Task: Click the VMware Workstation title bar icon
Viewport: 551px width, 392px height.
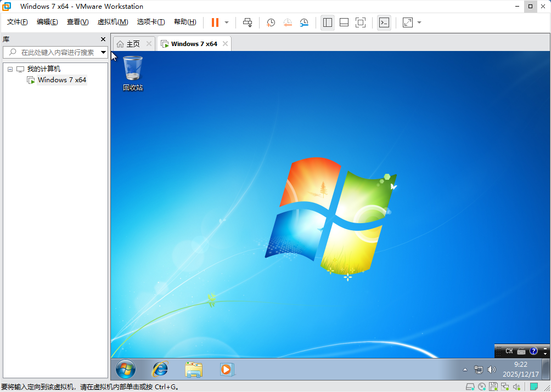Action: (7, 7)
